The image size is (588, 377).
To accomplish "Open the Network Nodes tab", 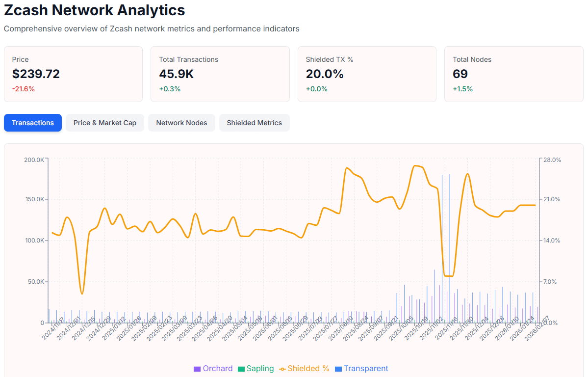I will (x=181, y=123).
